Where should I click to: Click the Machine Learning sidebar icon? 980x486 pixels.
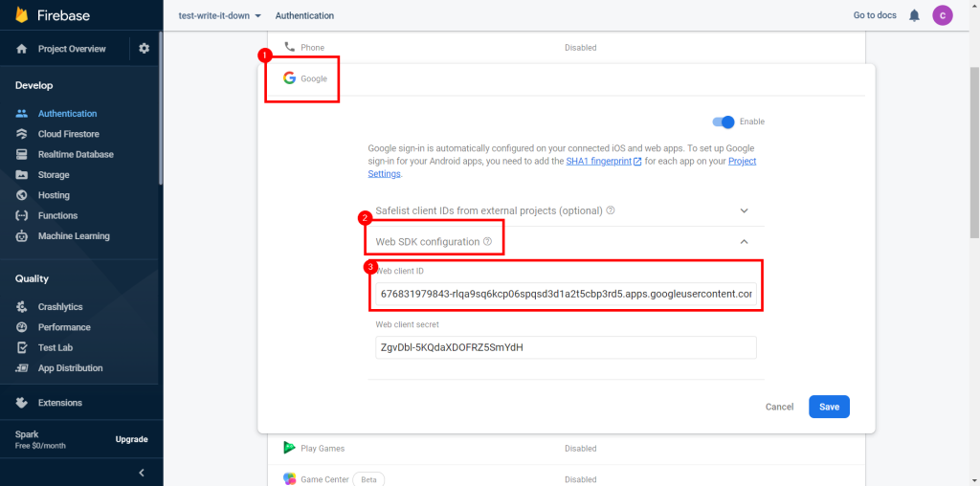coord(22,236)
